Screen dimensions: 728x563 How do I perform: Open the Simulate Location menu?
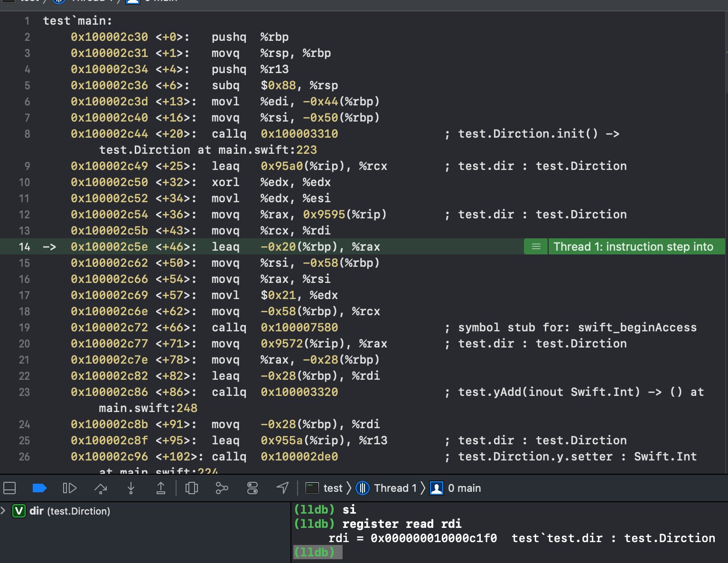pos(282,488)
